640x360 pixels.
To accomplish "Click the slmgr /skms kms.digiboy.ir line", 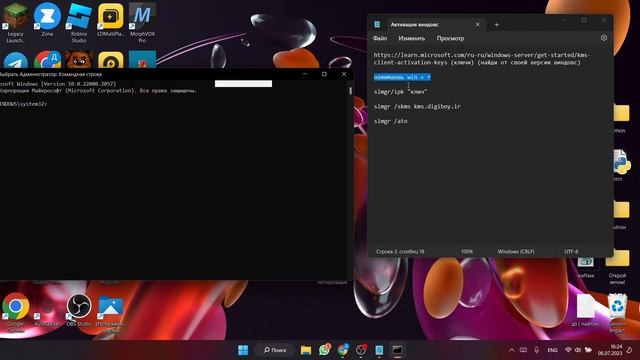I will coord(417,107).
